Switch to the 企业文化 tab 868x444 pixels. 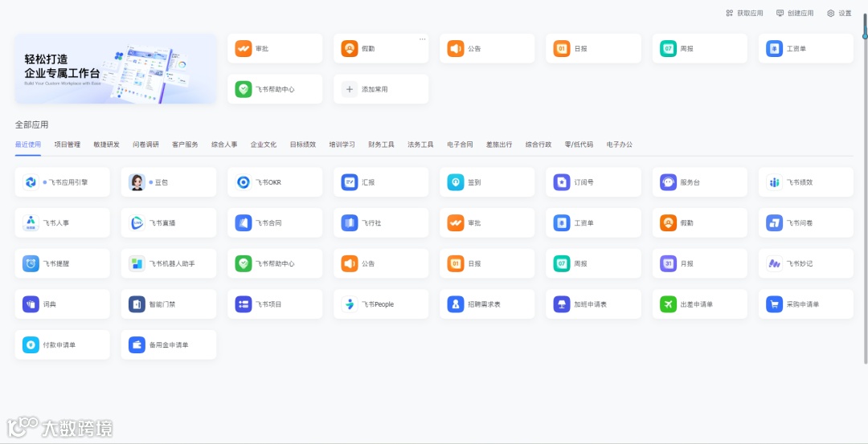[x=264, y=145]
